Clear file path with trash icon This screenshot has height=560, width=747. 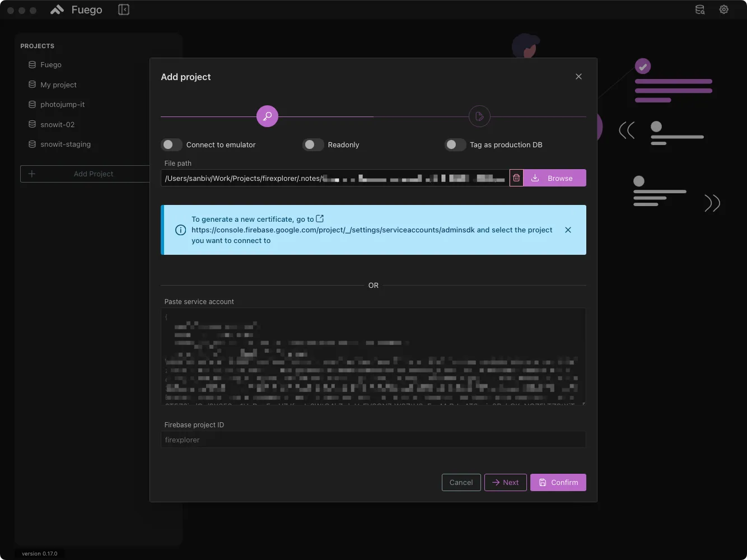pos(516,178)
